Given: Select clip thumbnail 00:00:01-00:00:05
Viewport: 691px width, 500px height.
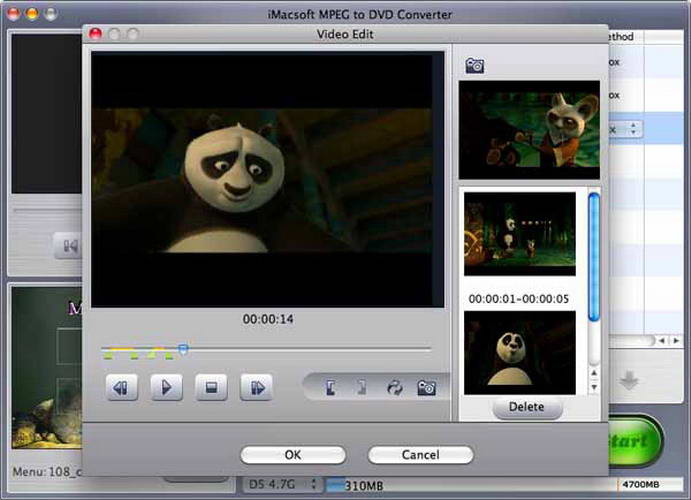Looking at the screenshot, I should [x=520, y=234].
